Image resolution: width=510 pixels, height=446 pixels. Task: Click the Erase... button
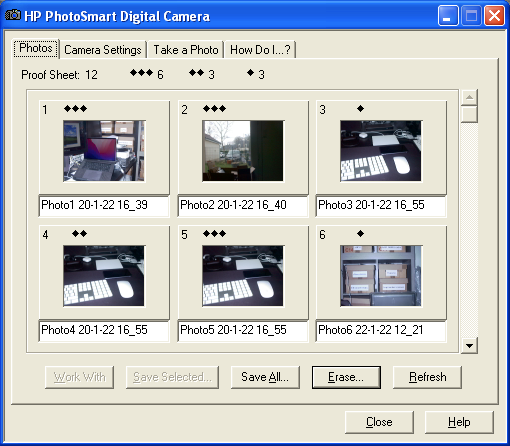tap(346, 377)
